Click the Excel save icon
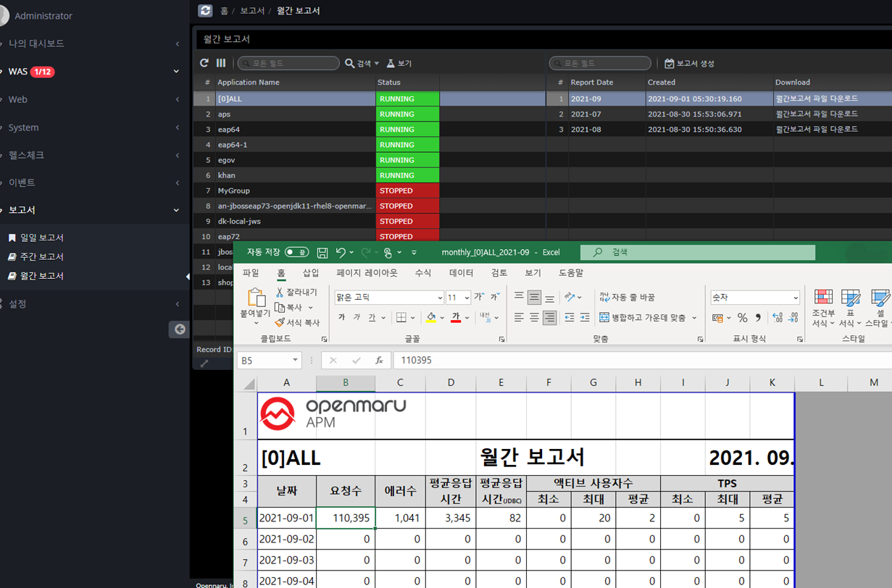The height and width of the screenshot is (588, 892). pos(322,253)
